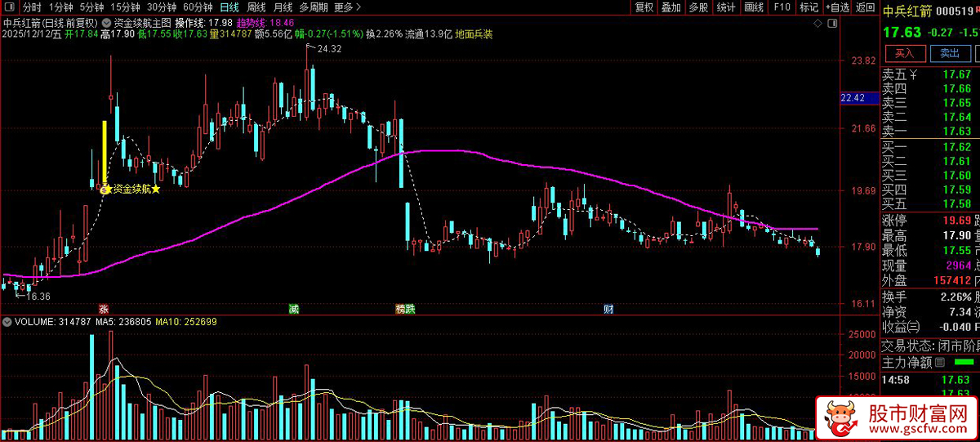Click the blue 卖出 sell button
The image size is (980, 442).
click(x=950, y=53)
